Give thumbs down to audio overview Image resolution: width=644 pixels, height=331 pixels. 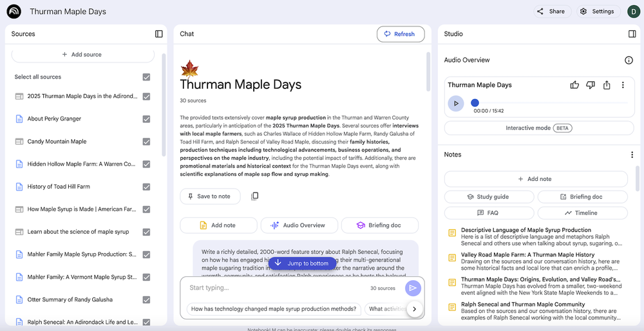[x=591, y=85]
